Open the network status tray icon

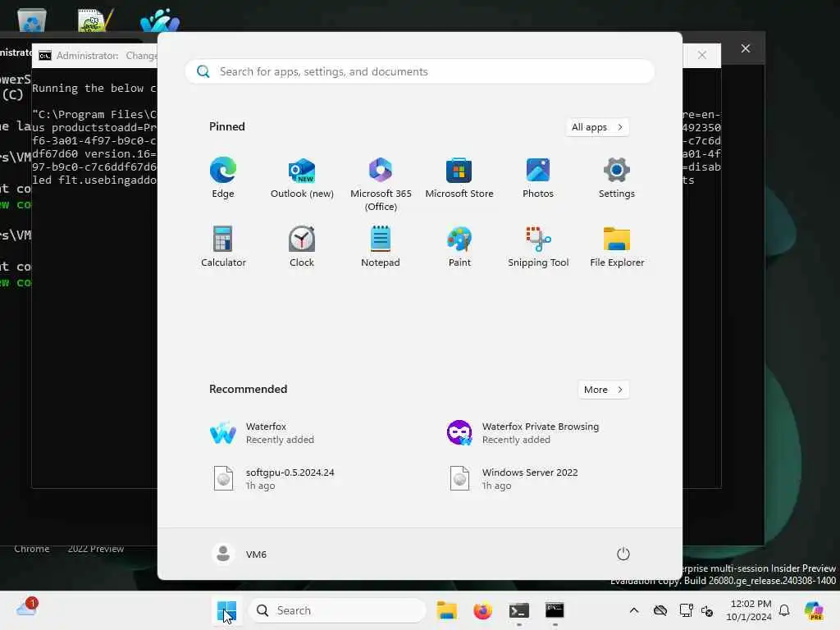686,610
